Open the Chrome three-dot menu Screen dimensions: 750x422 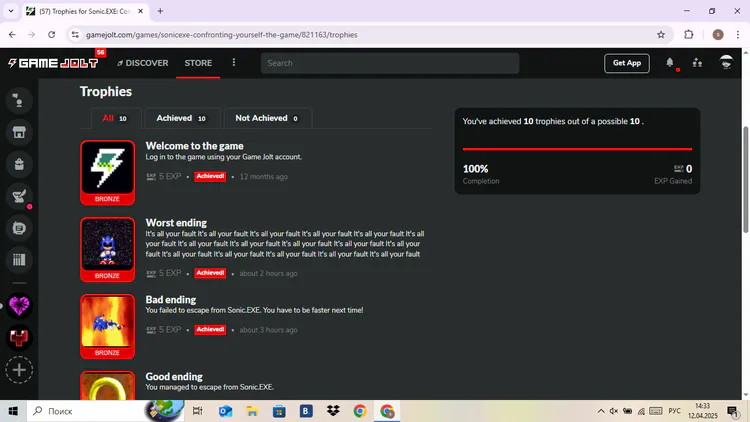point(738,34)
